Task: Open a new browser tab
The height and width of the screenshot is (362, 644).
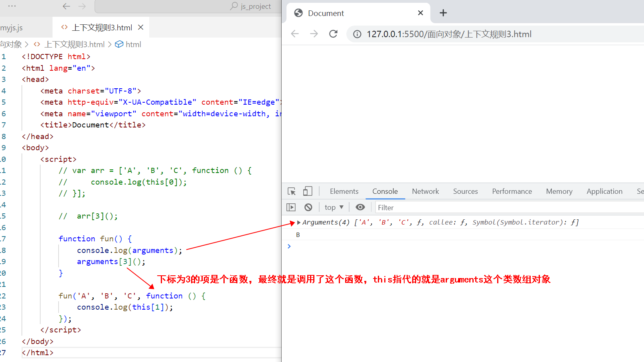Action: (443, 13)
